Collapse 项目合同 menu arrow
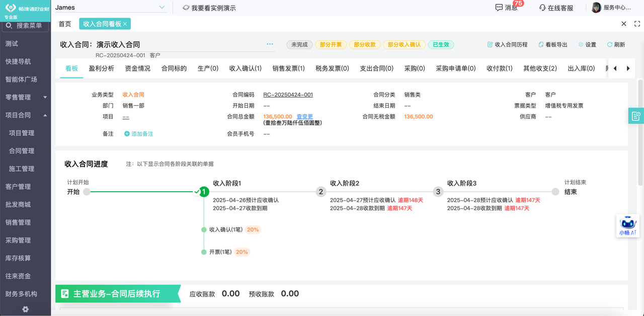The image size is (644, 316). (x=45, y=115)
